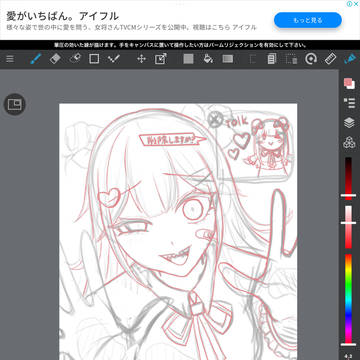This screenshot has width=360, height=360.
Task: Open the 愛がいちばん。アイフル ad headline
Action: pyautogui.click(x=62, y=16)
